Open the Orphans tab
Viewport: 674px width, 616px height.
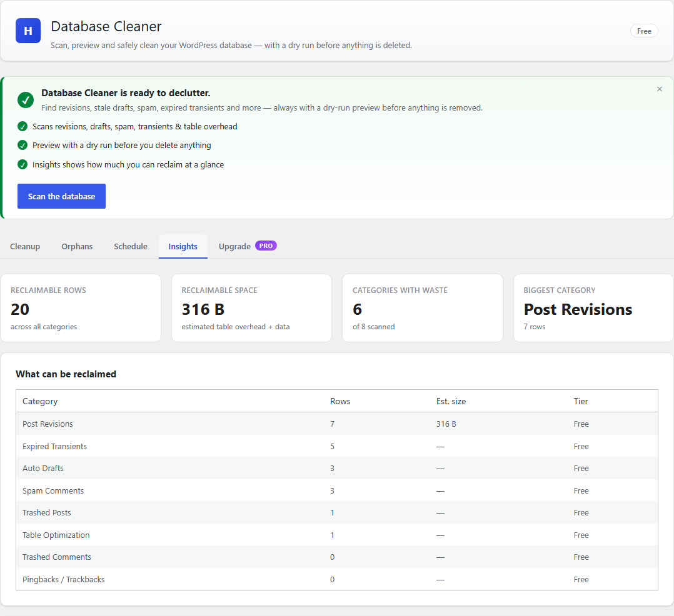click(77, 247)
